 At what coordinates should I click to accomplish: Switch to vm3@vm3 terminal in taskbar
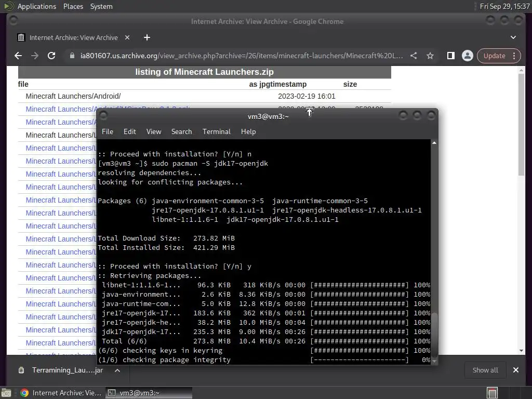pos(149,393)
